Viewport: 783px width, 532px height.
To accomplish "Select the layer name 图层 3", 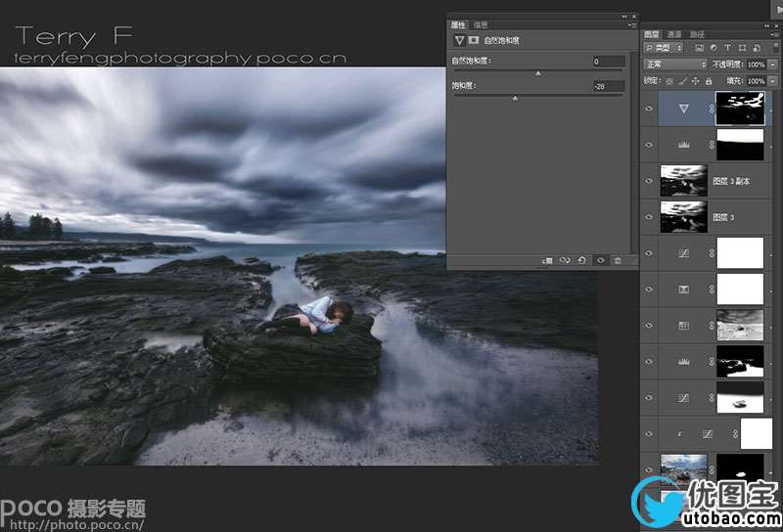I will click(x=723, y=217).
